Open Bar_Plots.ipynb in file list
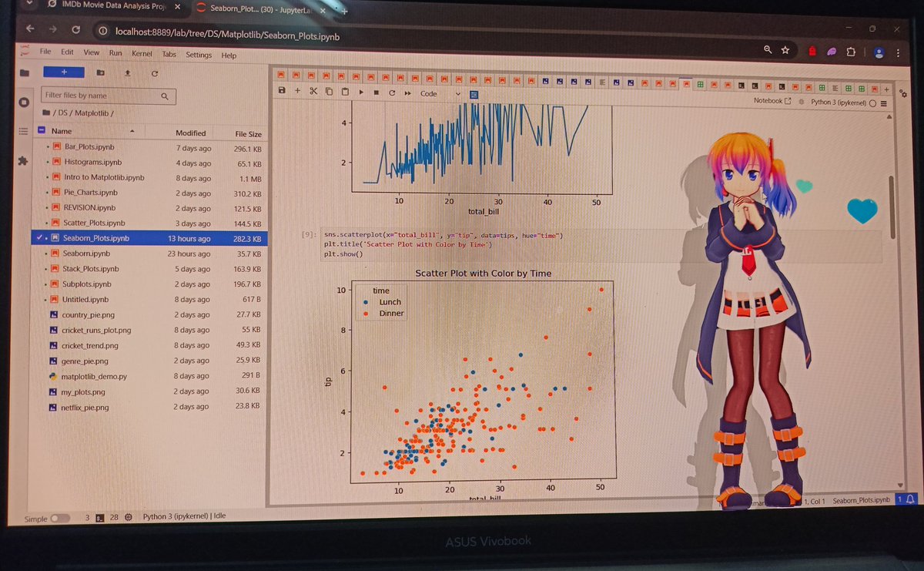This screenshot has width=924, height=571. pyautogui.click(x=89, y=146)
